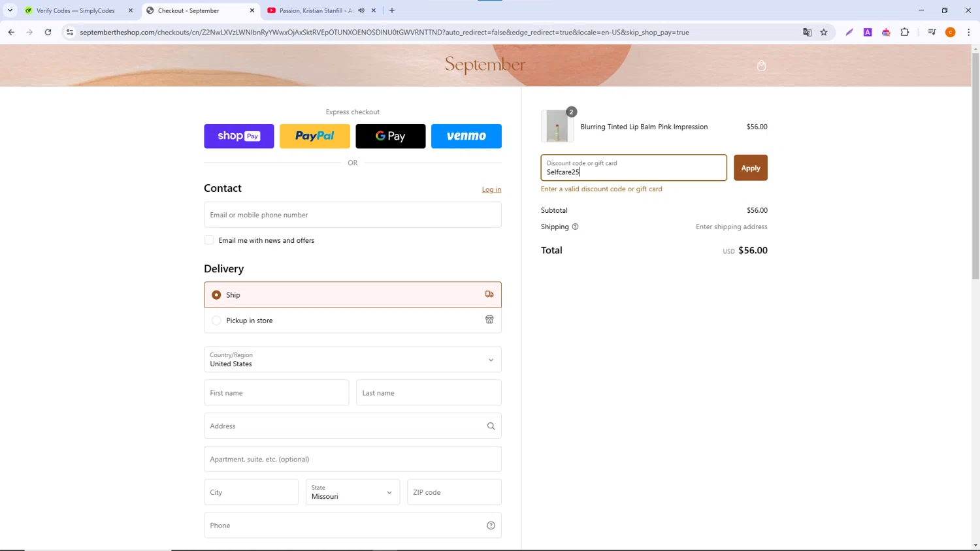The width and height of the screenshot is (980, 551).
Task: Click the Log in link
Action: coord(491,189)
